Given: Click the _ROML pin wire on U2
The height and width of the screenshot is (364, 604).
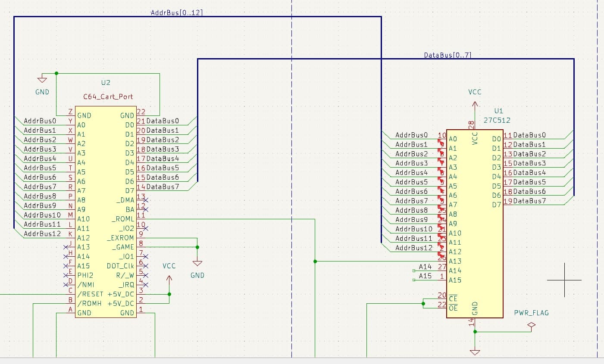Looking at the screenshot, I should tap(237, 220).
